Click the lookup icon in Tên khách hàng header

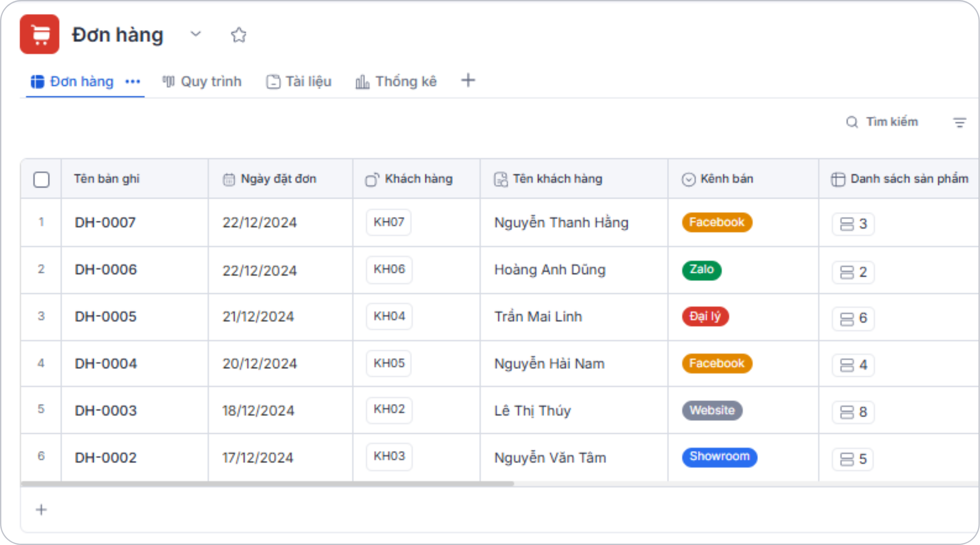click(501, 179)
